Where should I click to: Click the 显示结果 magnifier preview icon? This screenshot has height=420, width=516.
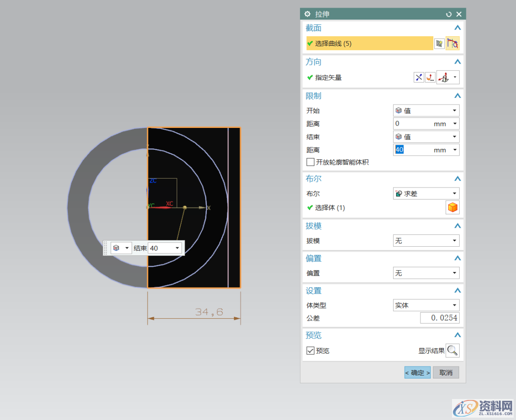tap(452, 350)
